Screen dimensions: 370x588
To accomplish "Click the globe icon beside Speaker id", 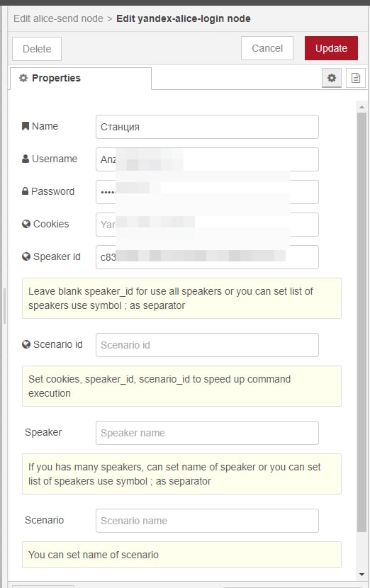I will tap(26, 256).
